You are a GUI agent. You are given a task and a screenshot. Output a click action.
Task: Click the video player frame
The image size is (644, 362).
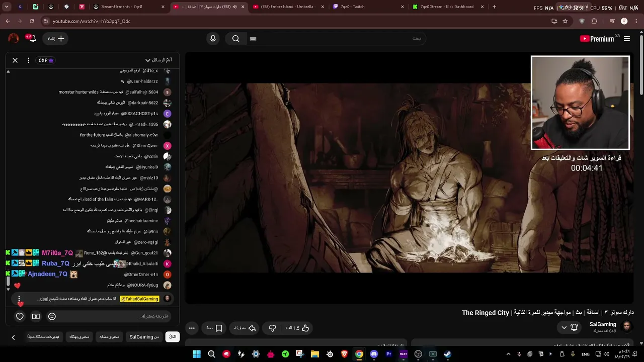410,178
